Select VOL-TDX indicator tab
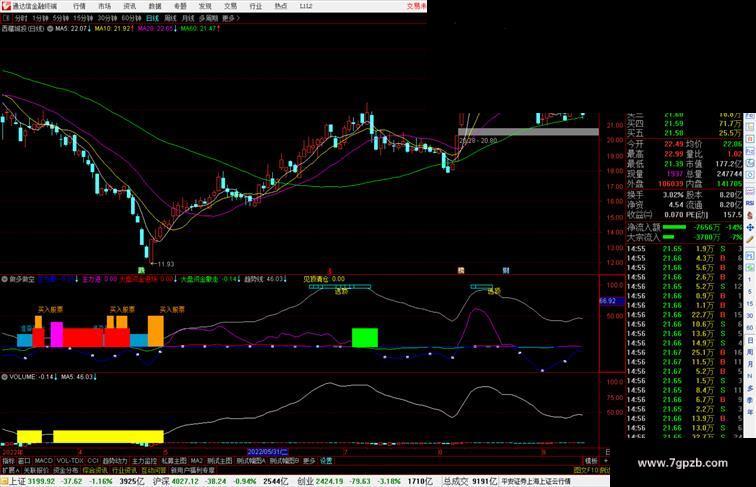Image resolution: width=756 pixels, height=487 pixels. coord(70,461)
